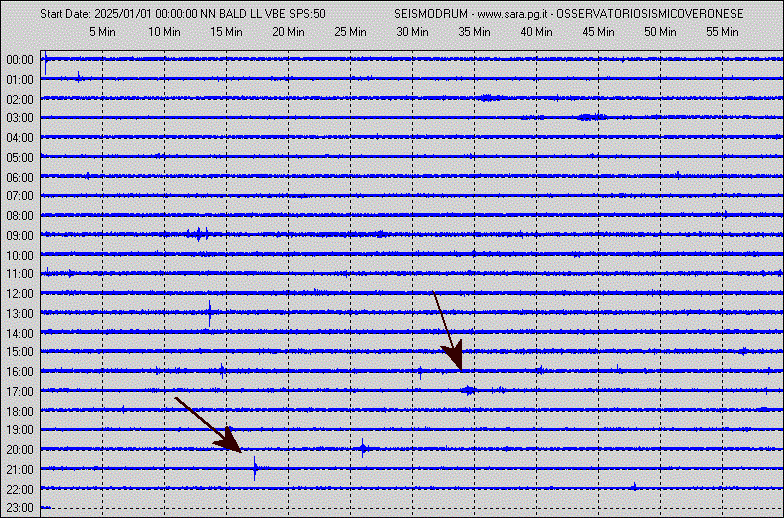Click the 5 Min column header
Image resolution: width=784 pixels, height=518 pixels.
coord(102,32)
